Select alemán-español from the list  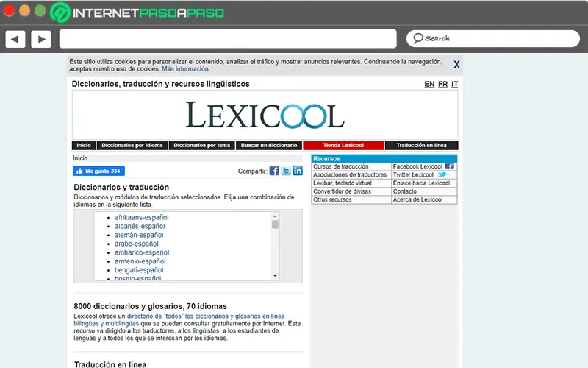point(139,235)
